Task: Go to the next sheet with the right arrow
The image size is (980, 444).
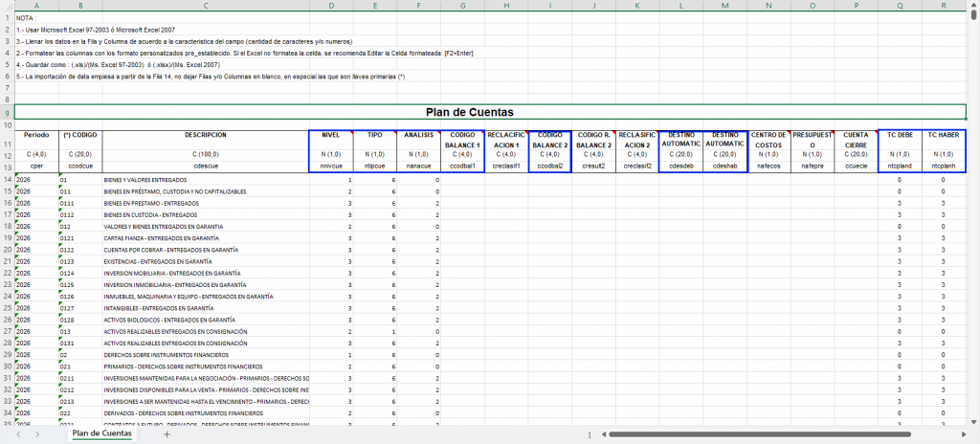Action: click(37, 434)
